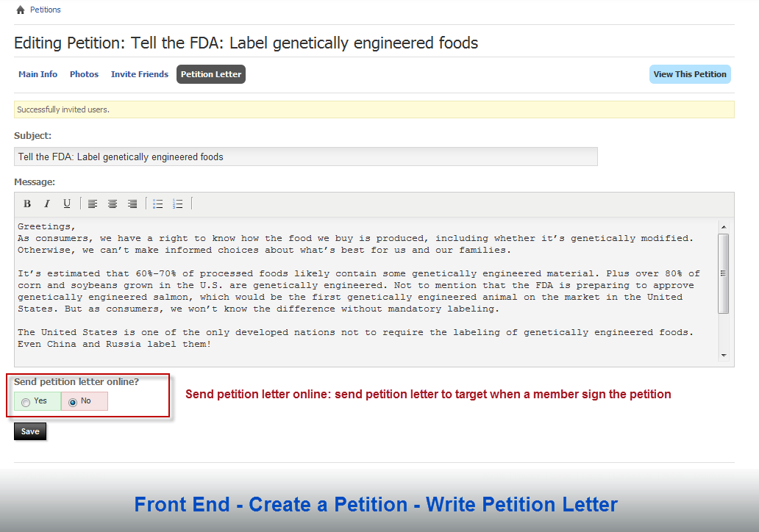759x532 pixels.
Task: Select Yes to send petition letter online
Action: pyautogui.click(x=26, y=402)
